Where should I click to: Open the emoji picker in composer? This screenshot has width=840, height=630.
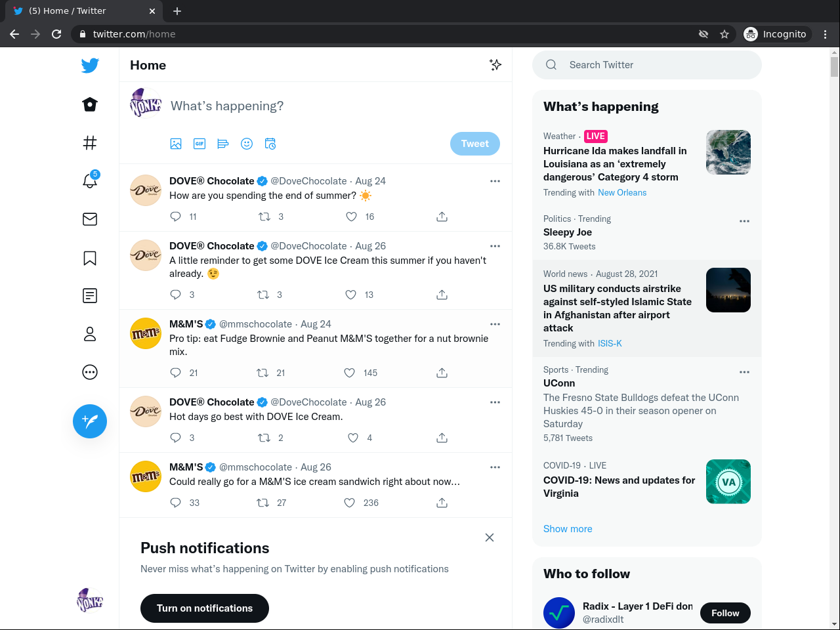coord(247,144)
